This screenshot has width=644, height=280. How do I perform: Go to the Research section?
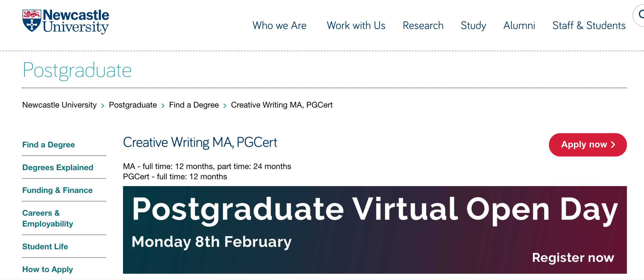pyautogui.click(x=423, y=26)
